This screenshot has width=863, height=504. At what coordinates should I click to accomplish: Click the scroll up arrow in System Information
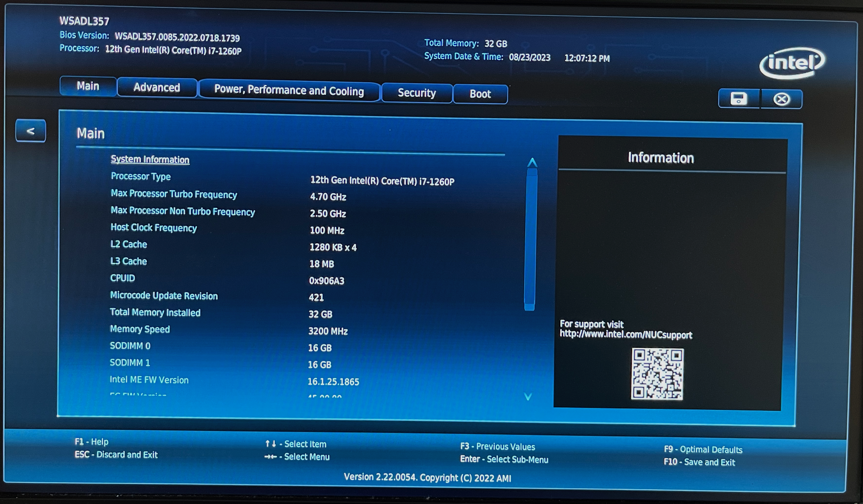532,162
